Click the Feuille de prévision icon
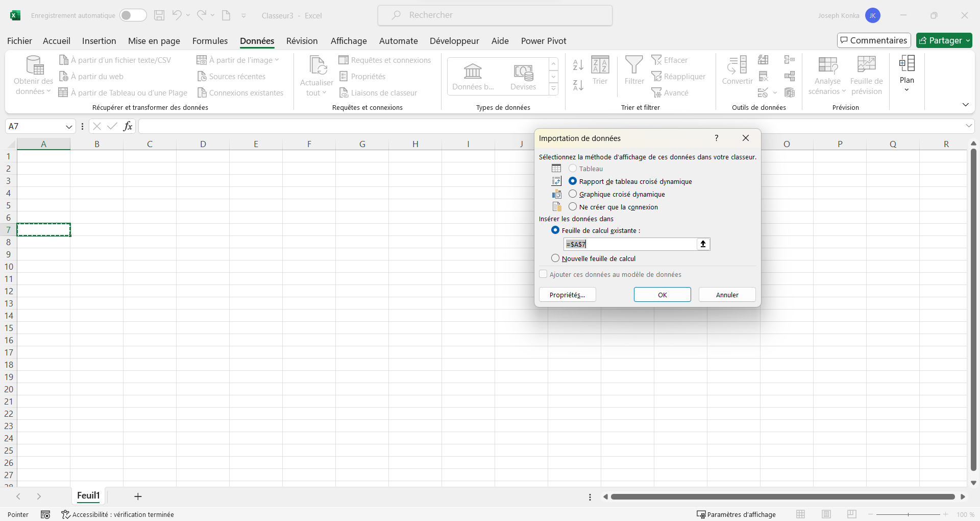The image size is (980, 521). pyautogui.click(x=867, y=64)
